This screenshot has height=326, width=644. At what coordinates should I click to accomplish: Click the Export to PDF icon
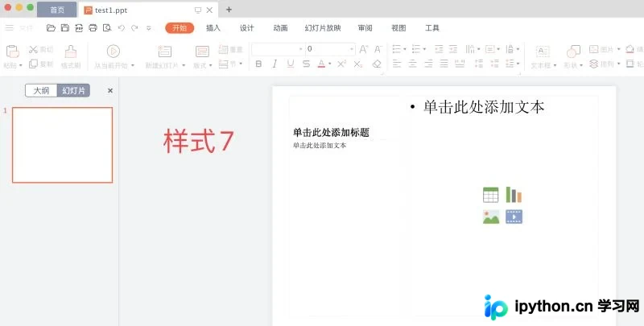79,28
